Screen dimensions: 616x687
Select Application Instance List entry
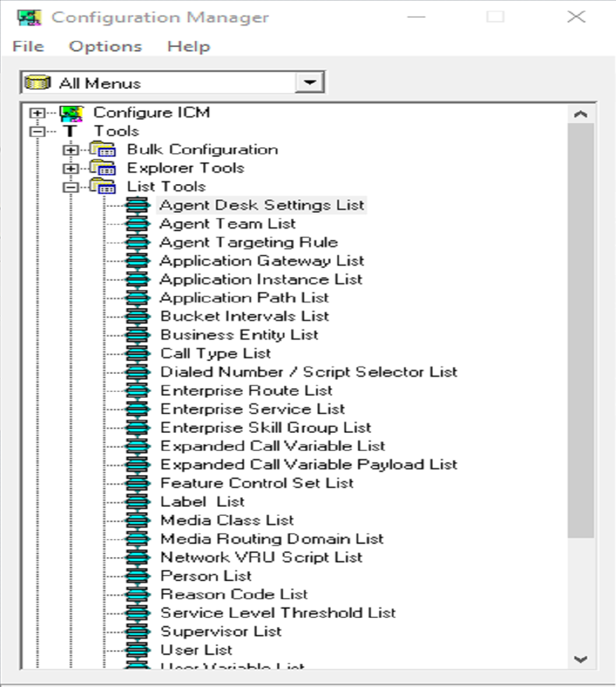coord(261,279)
